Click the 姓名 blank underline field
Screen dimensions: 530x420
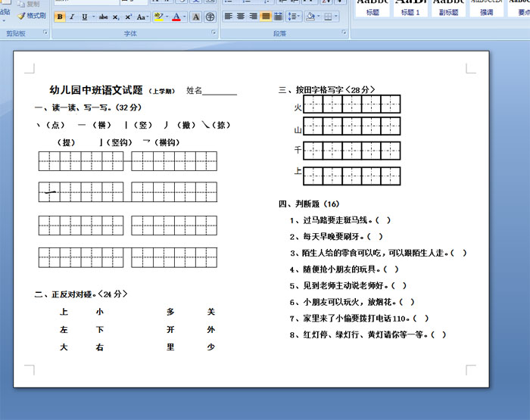[x=220, y=92]
